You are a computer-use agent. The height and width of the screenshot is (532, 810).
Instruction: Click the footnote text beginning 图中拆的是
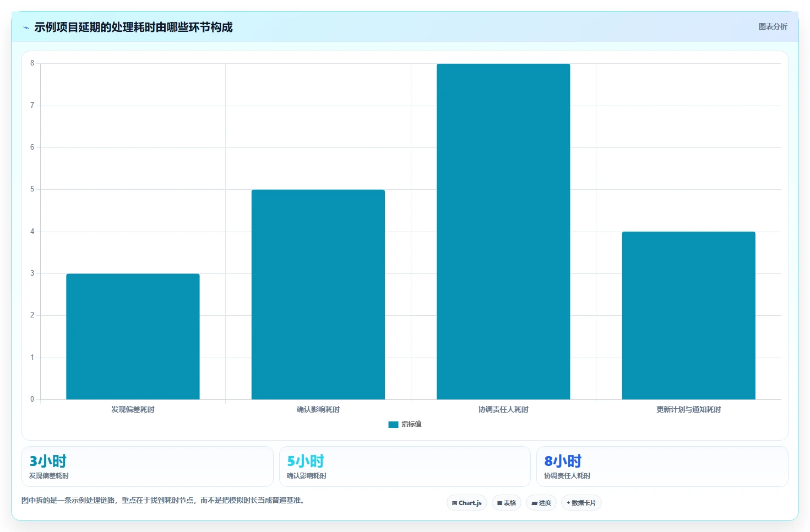[163, 500]
